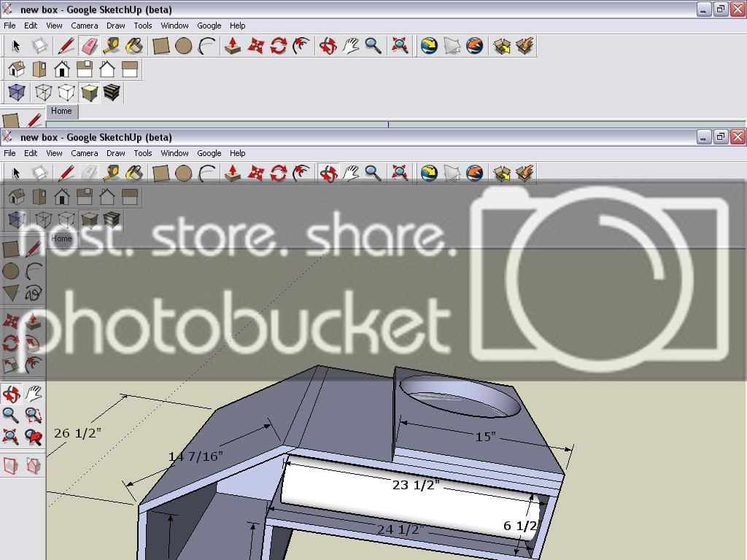This screenshot has height=560, width=747.
Task: Select the Rectangle tool in background window's top toolbar
Action: 161,46
